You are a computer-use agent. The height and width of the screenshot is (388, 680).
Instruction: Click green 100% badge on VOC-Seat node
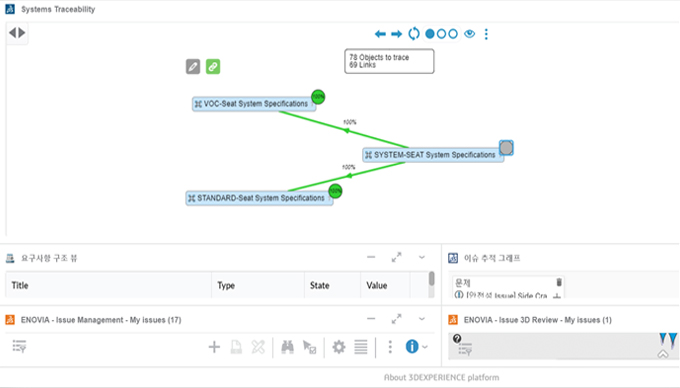click(x=318, y=97)
